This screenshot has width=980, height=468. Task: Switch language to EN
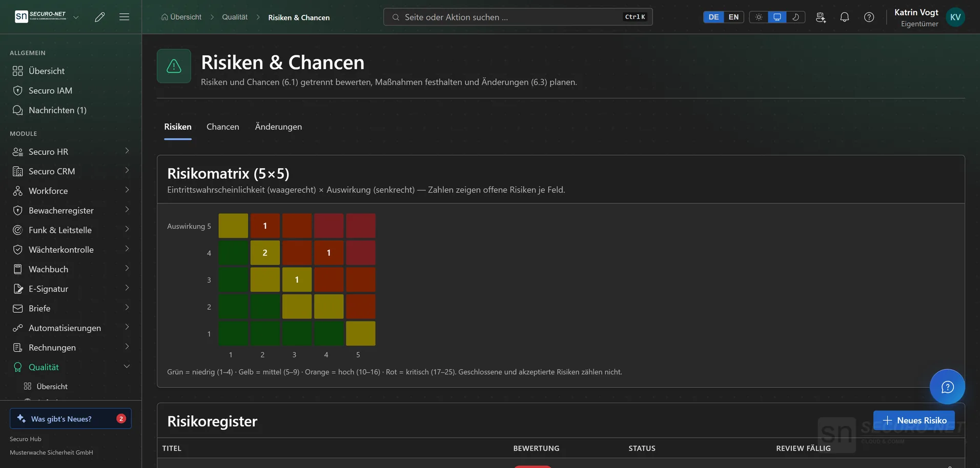click(x=733, y=17)
